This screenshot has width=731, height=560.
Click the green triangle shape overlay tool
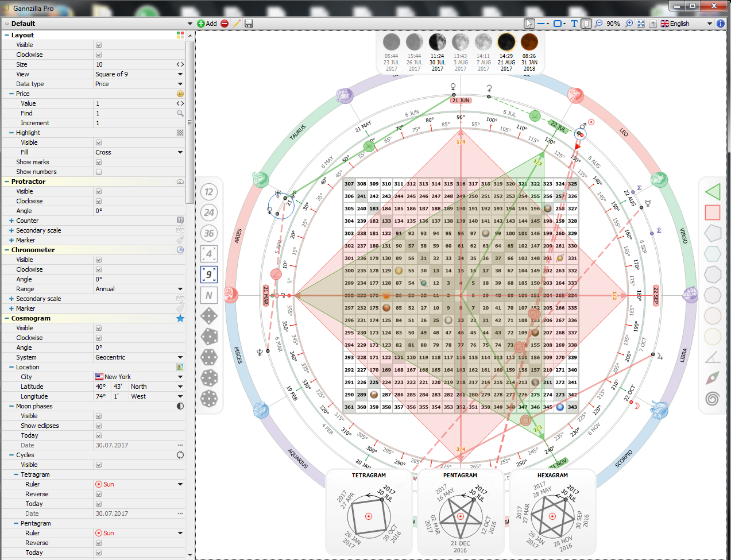(713, 192)
